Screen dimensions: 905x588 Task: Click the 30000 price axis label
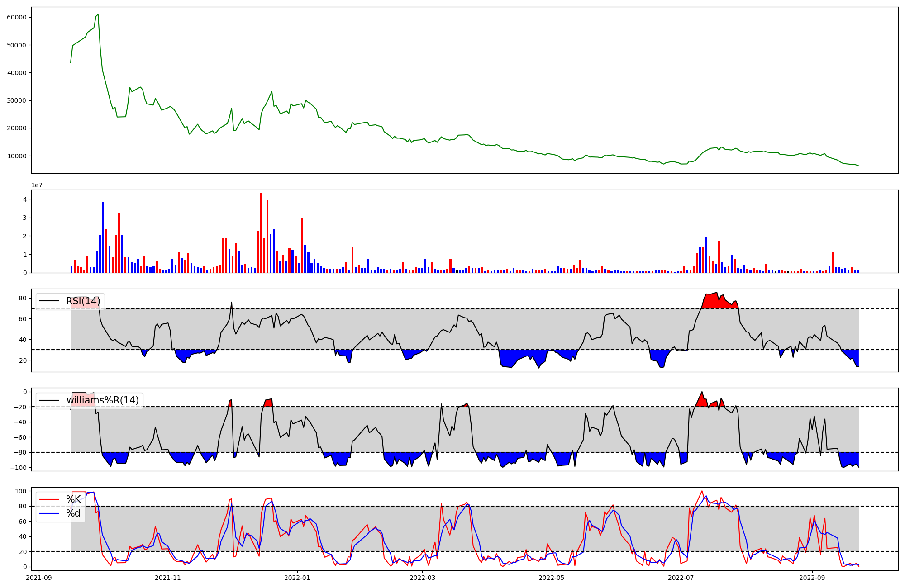click(17, 100)
